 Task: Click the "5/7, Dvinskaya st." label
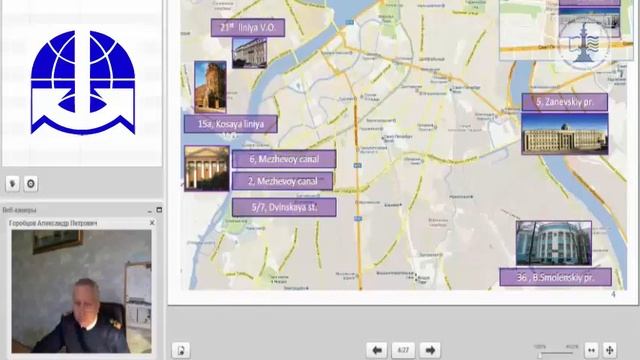click(284, 207)
